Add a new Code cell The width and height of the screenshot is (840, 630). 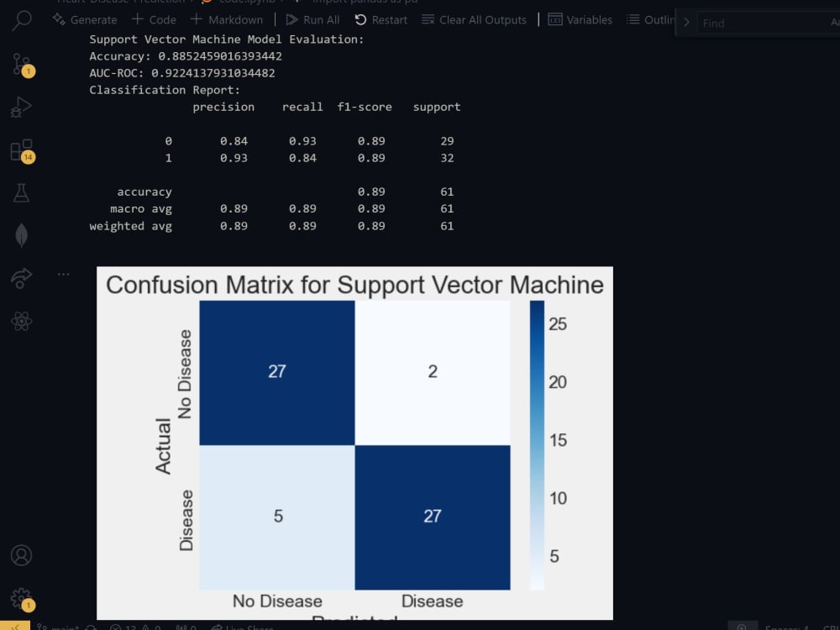click(154, 20)
